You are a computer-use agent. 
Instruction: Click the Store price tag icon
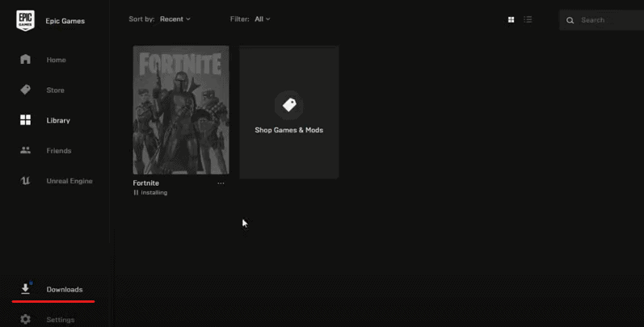coord(26,90)
